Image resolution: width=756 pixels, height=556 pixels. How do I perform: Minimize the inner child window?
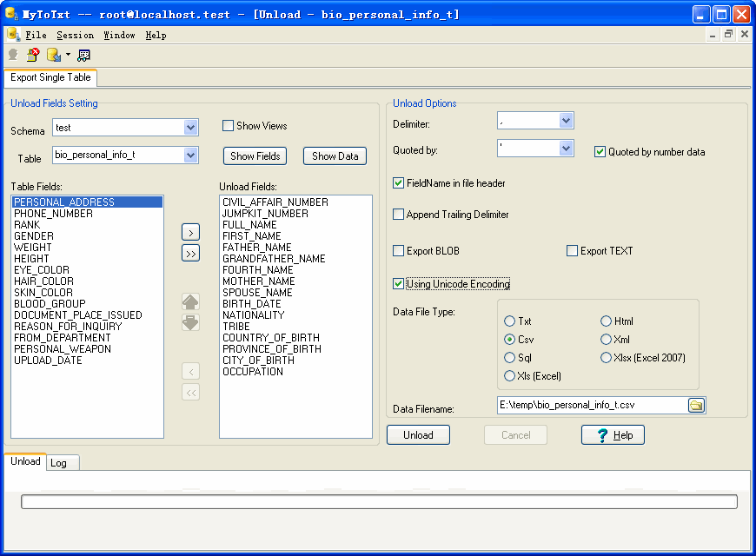(713, 34)
